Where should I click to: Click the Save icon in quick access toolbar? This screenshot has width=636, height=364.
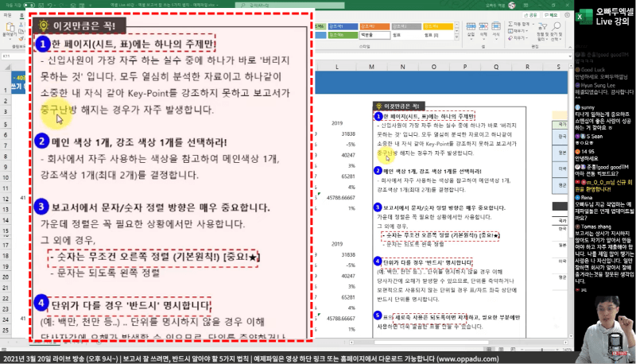41,6
